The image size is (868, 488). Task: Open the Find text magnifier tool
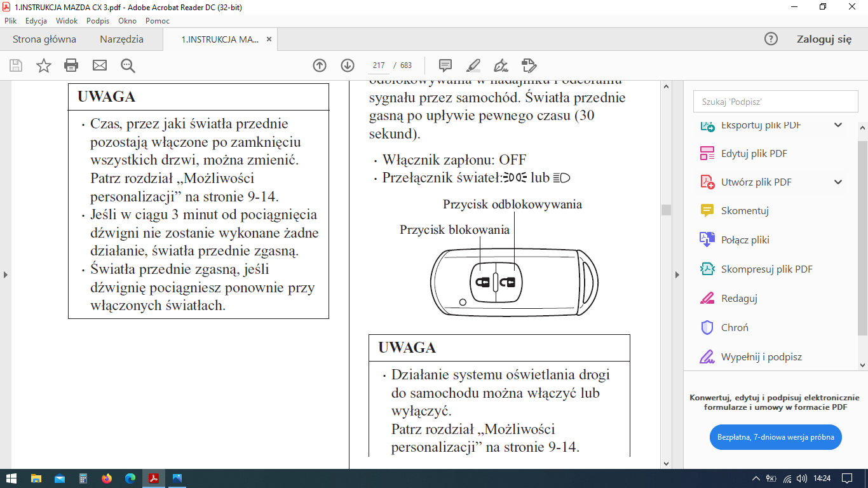[x=128, y=65]
